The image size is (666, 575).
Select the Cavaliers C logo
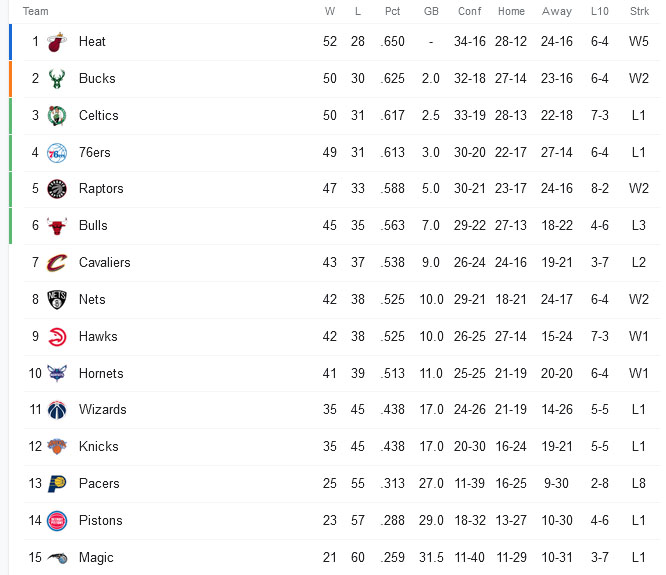coord(57,262)
